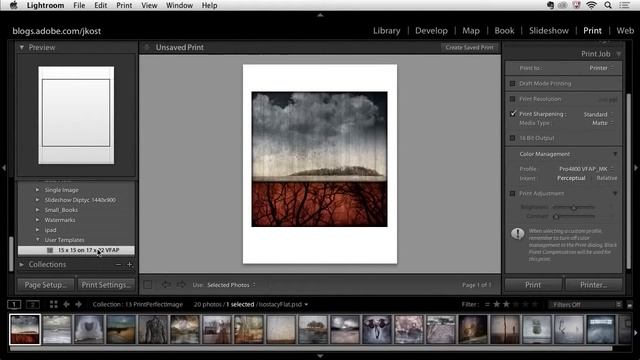Choose Perceptual rendering intent
640x360 pixels.
tap(571, 178)
